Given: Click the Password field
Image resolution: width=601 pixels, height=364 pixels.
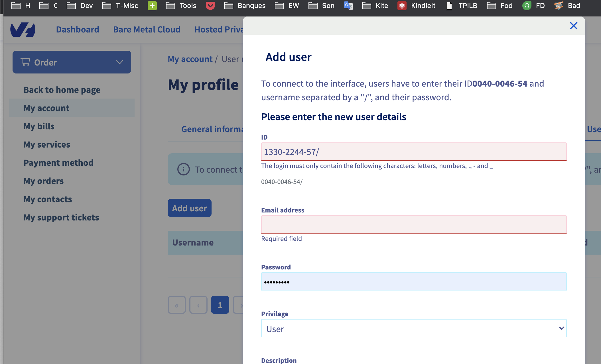Looking at the screenshot, I should 414,282.
